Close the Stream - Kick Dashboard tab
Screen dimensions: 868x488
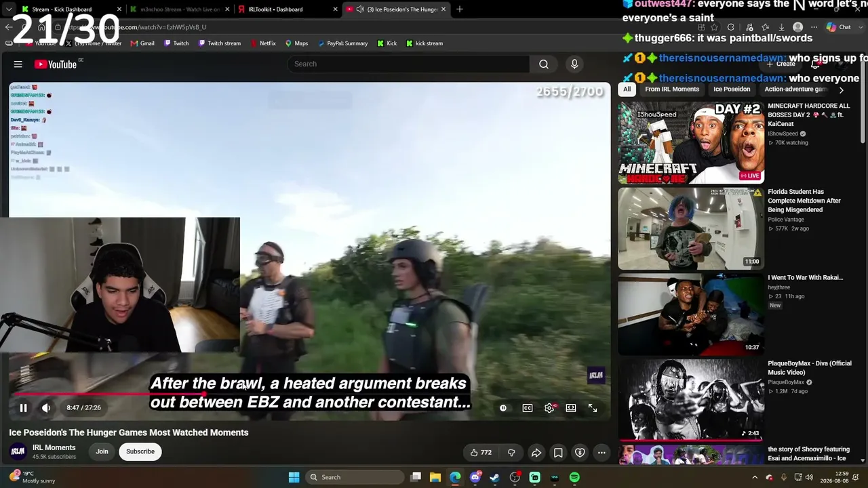[119, 9]
